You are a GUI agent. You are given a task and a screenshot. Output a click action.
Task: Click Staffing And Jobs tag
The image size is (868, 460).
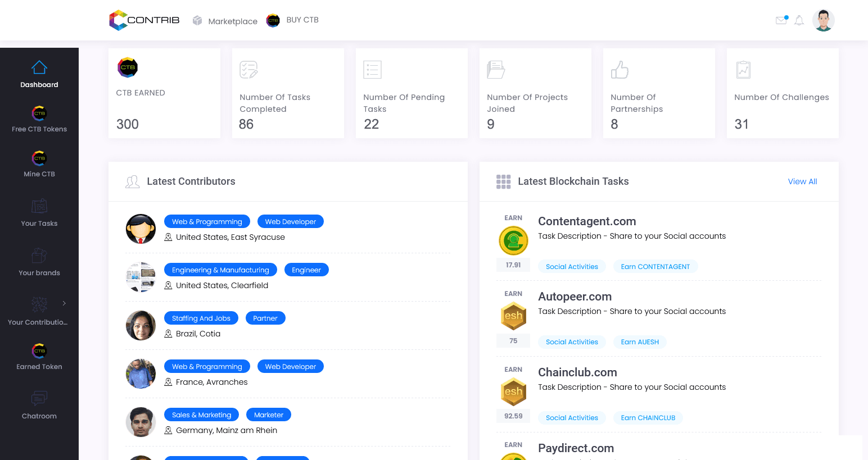point(201,318)
